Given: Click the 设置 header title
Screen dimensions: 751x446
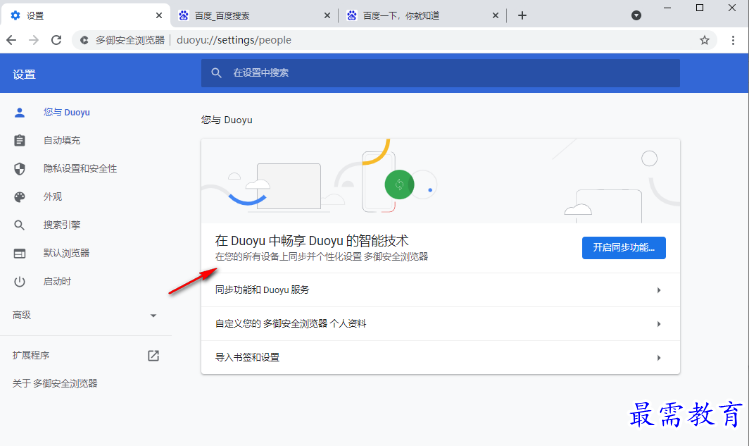Looking at the screenshot, I should point(24,75).
